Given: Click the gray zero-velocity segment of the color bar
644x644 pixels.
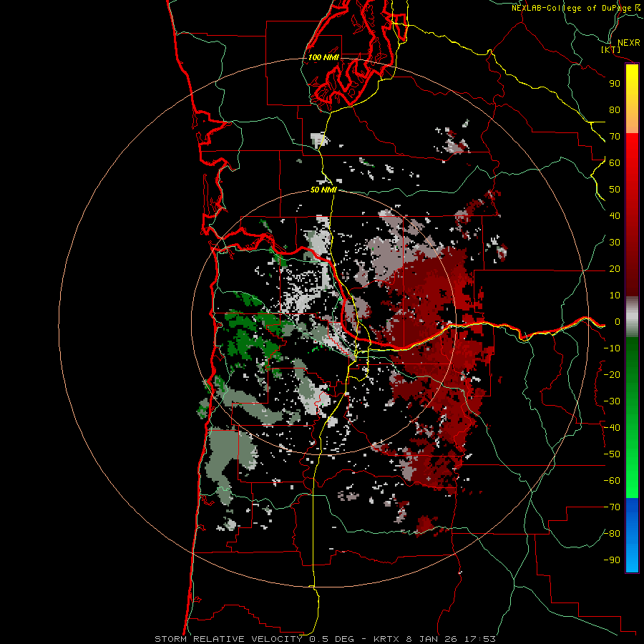Looking at the screenshot, I should (633, 317).
